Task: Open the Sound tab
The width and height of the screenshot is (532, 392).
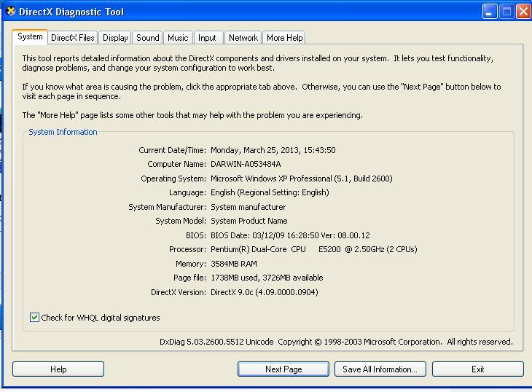Action: click(148, 38)
